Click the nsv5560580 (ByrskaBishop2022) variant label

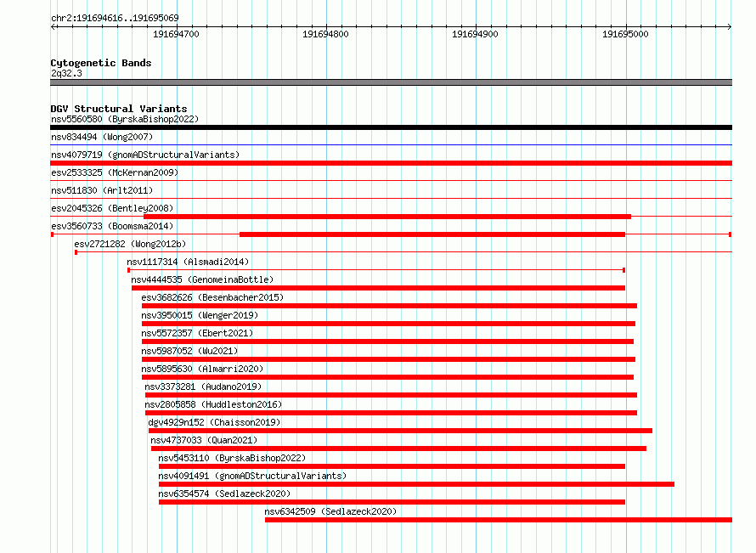coord(125,119)
